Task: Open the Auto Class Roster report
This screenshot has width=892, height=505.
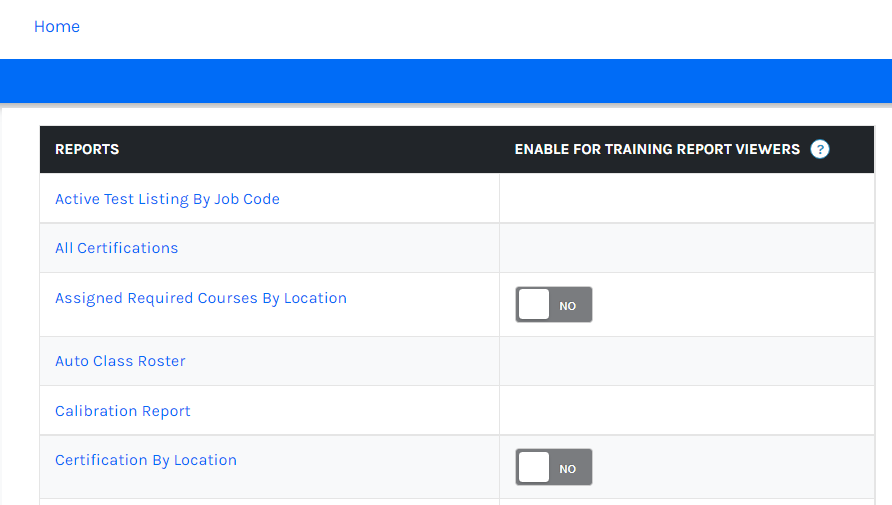Action: pyautogui.click(x=120, y=361)
